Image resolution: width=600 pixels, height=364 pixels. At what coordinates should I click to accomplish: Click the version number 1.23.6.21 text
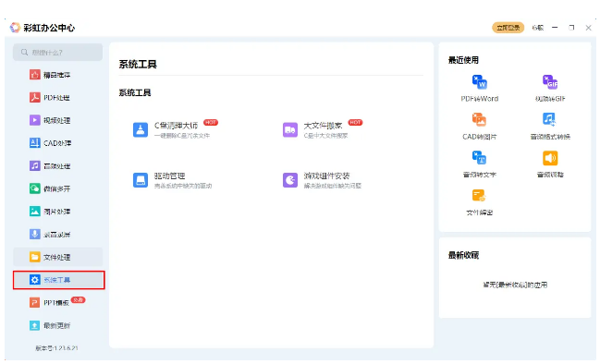pos(56,348)
